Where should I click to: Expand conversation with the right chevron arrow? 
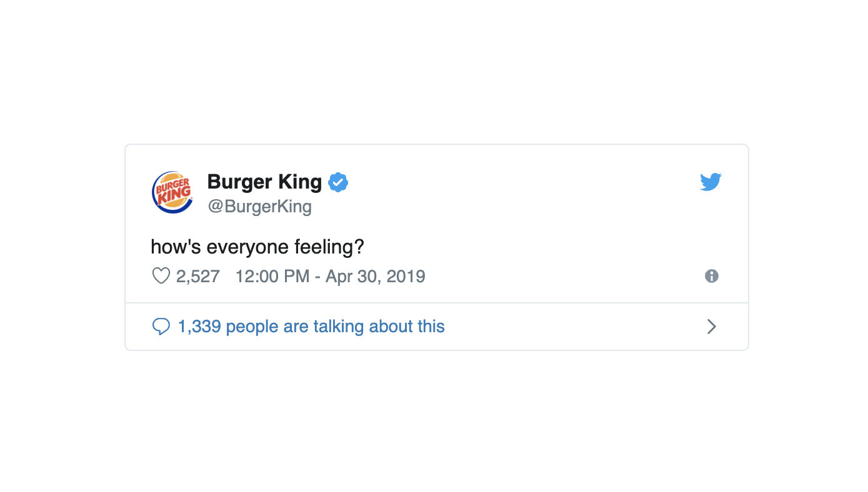[711, 327]
